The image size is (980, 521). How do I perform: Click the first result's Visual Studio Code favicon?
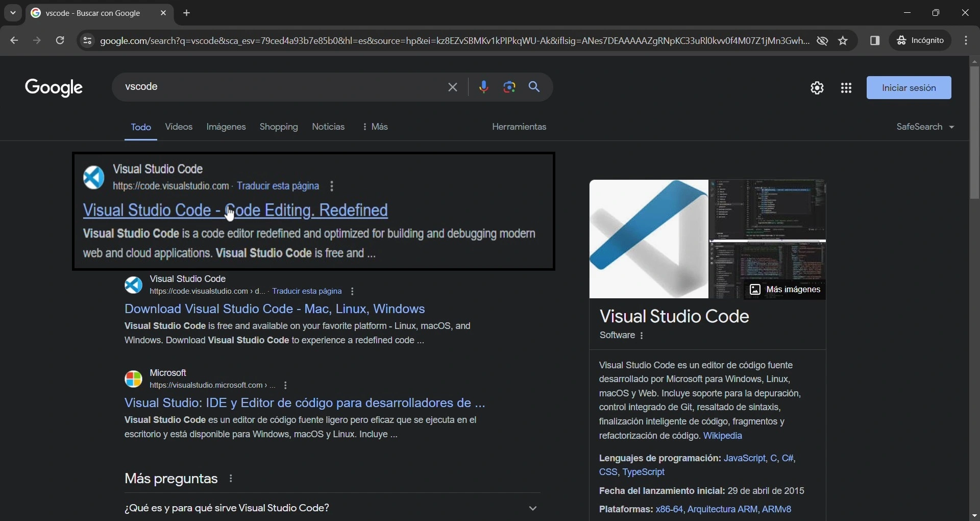coord(94,177)
